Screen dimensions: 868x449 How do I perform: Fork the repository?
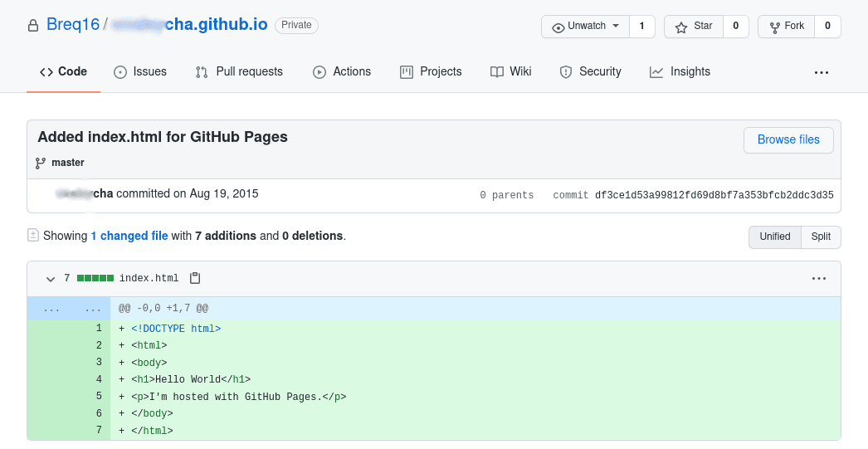pos(785,27)
